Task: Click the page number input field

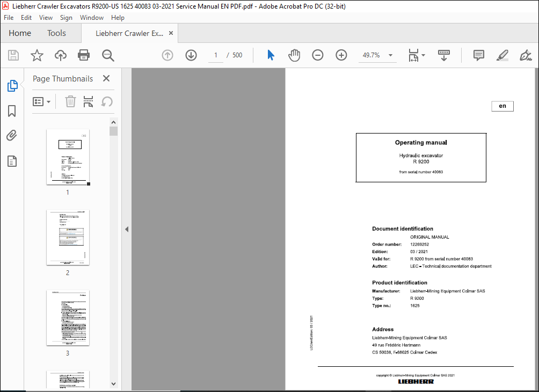Action: 215,55
